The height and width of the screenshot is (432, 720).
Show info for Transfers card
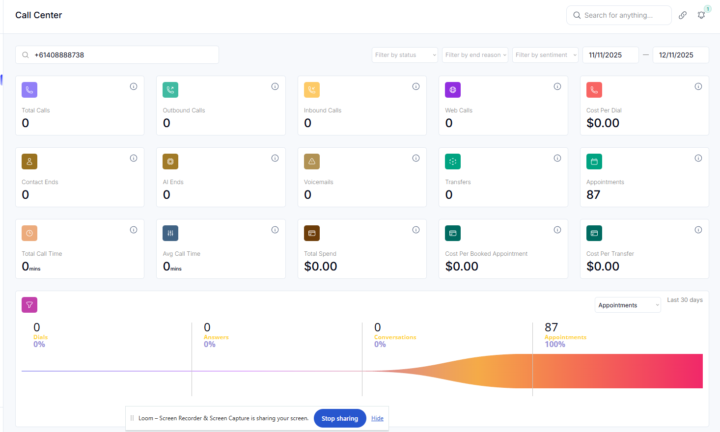[x=557, y=158]
